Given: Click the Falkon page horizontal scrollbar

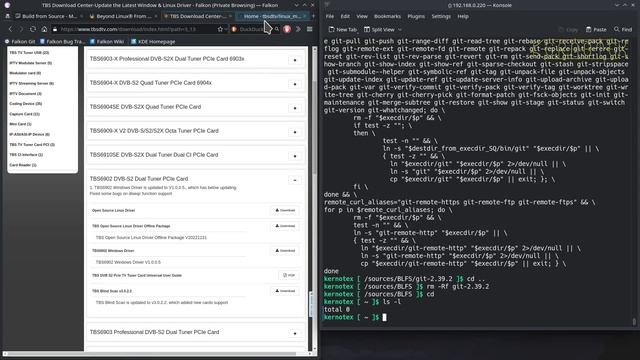Looking at the screenshot, I should tap(151, 353).
